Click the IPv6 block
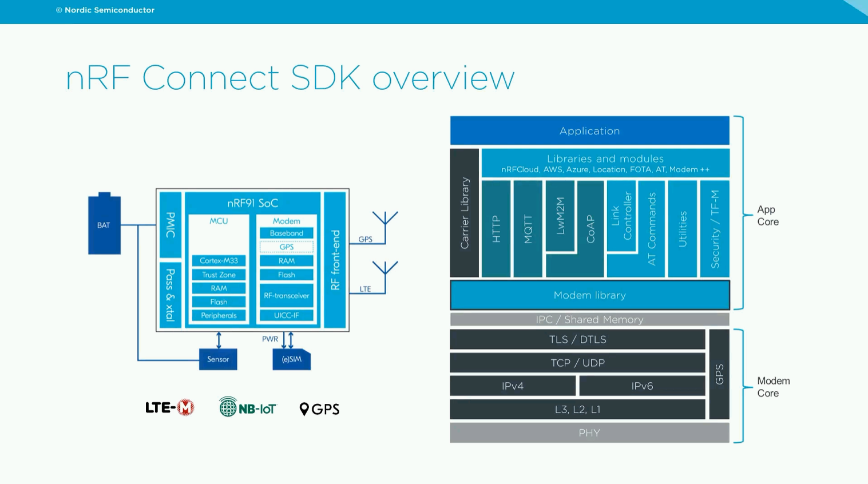The image size is (868, 484). pyautogui.click(x=642, y=386)
